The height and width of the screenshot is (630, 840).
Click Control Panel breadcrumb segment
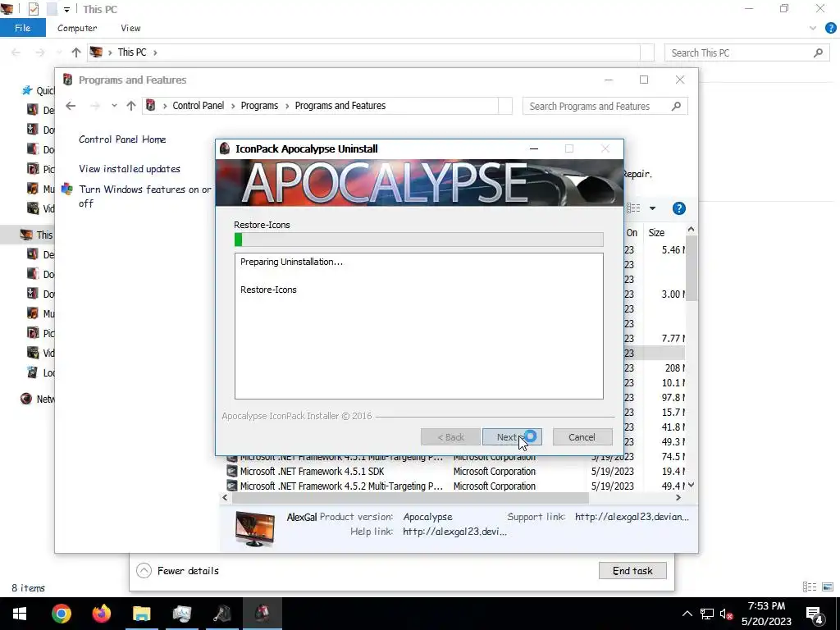click(198, 106)
